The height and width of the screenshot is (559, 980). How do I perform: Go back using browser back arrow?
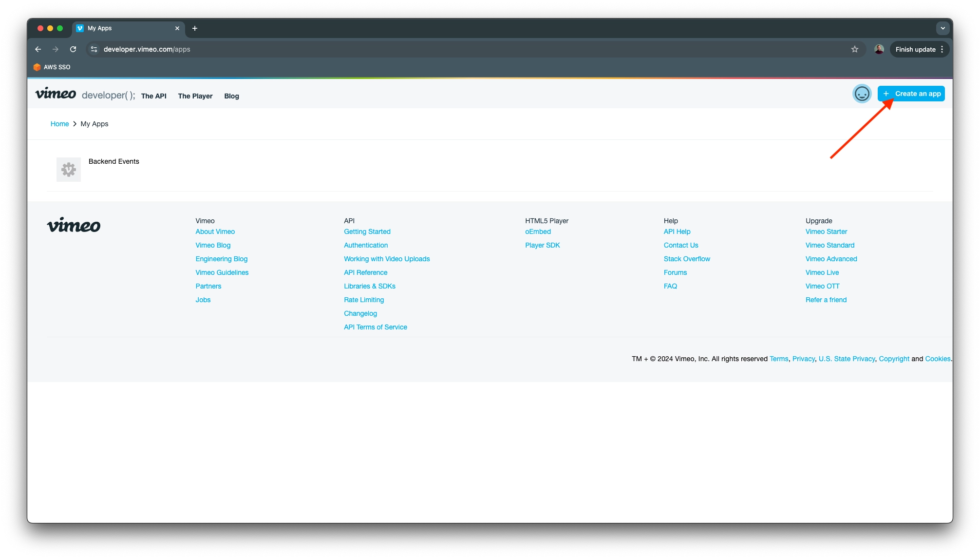coord(38,49)
